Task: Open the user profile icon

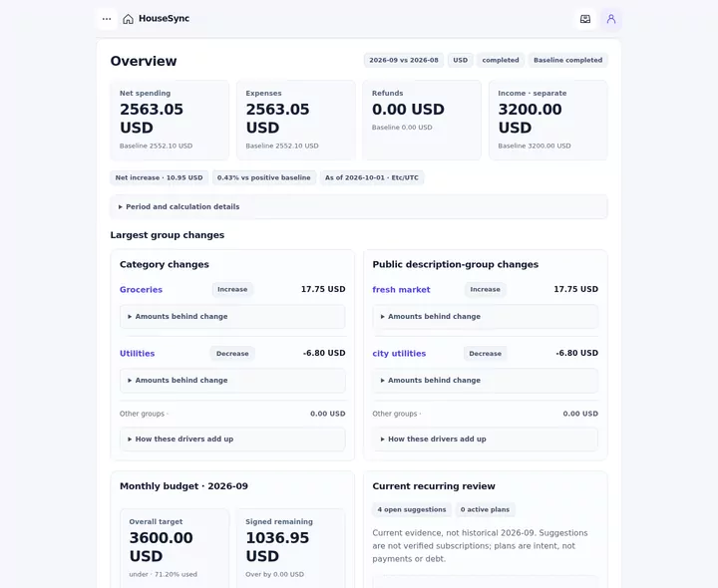Action: pos(611,19)
